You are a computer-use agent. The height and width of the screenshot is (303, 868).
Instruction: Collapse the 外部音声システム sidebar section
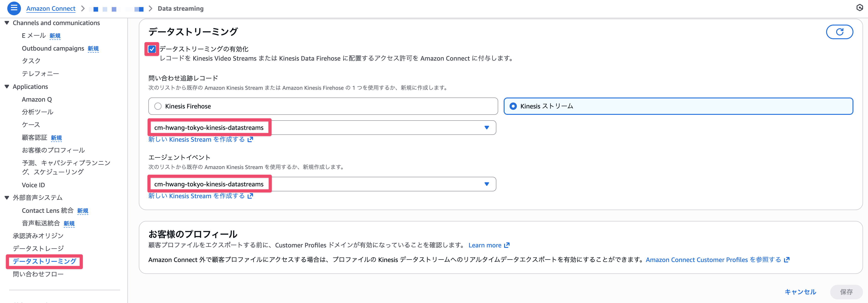pos(7,198)
